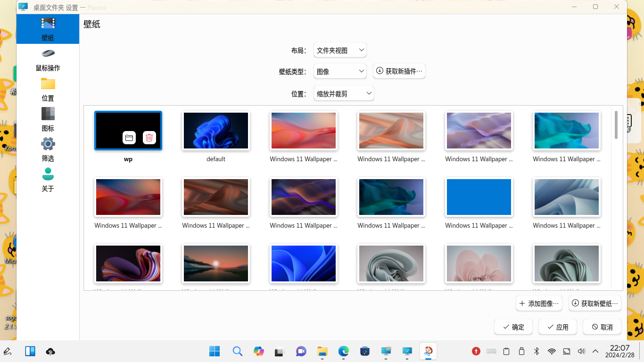Open containing folder for wp wallpaper
This screenshot has height=362, width=644.
tap(129, 138)
